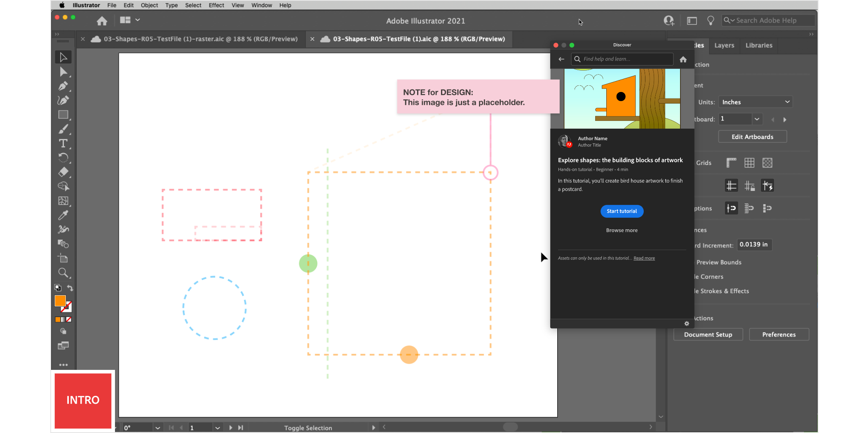Image resolution: width=868 pixels, height=433 pixels.
Task: Click the orange fill color swatch
Action: (x=61, y=301)
